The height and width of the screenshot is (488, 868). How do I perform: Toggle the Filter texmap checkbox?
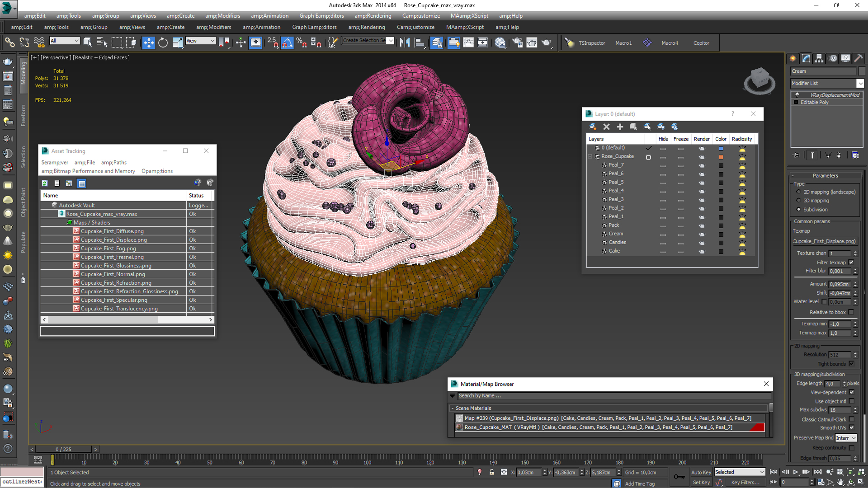851,262
